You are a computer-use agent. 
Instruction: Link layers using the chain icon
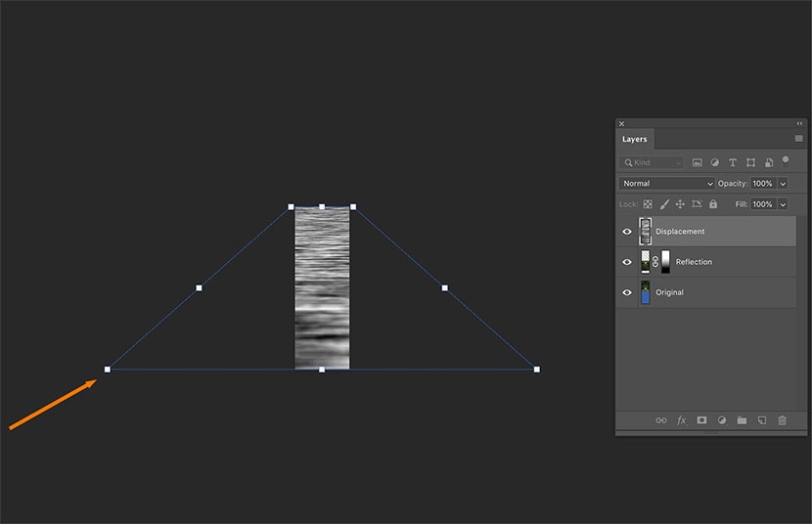coord(660,420)
